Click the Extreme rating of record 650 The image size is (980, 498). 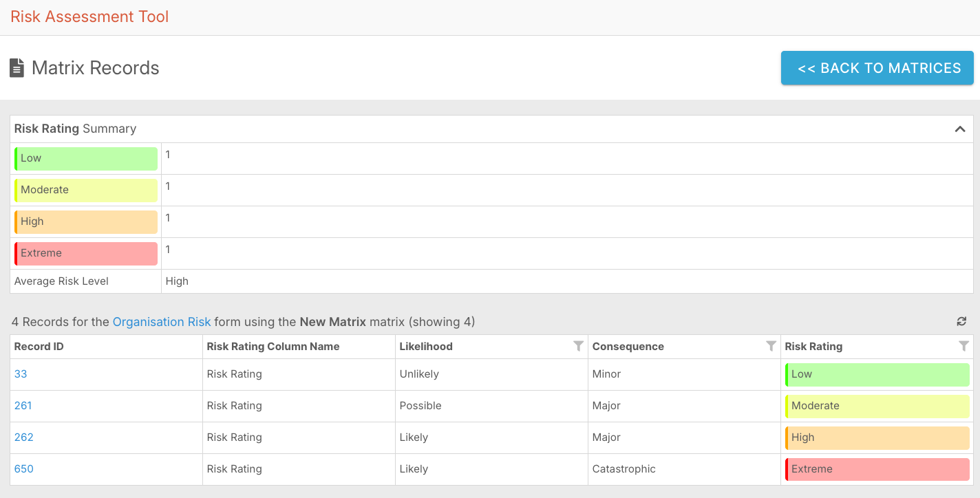(877, 470)
